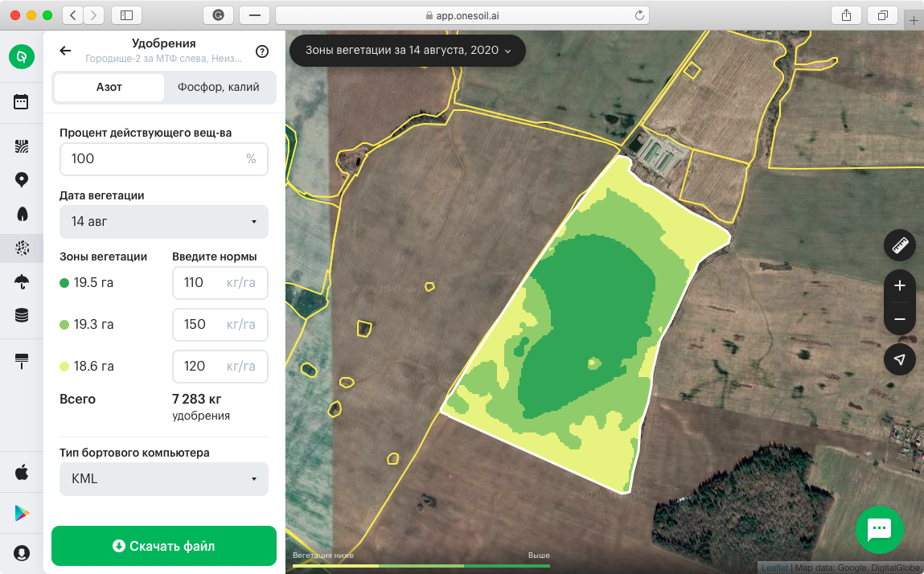Open the weather umbrella icon
The width and height of the screenshot is (924, 574).
(22, 281)
